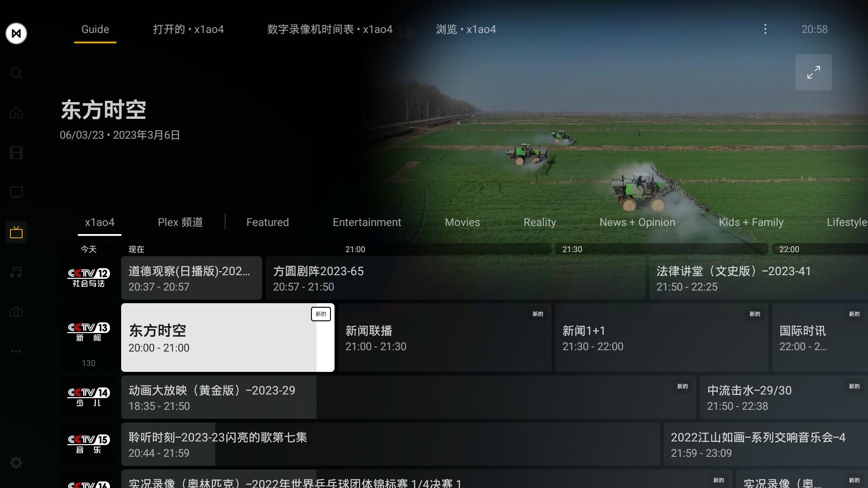
Task: Open the more options three-dot menu
Action: pos(766,29)
